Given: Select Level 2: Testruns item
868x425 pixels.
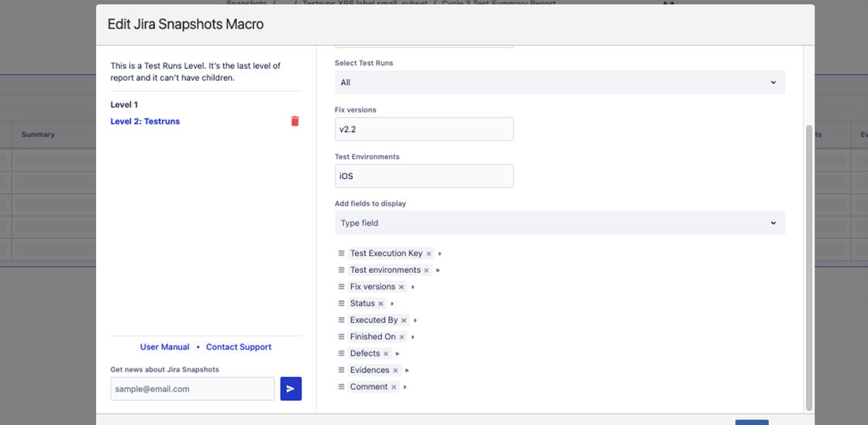Looking at the screenshot, I should (x=145, y=121).
